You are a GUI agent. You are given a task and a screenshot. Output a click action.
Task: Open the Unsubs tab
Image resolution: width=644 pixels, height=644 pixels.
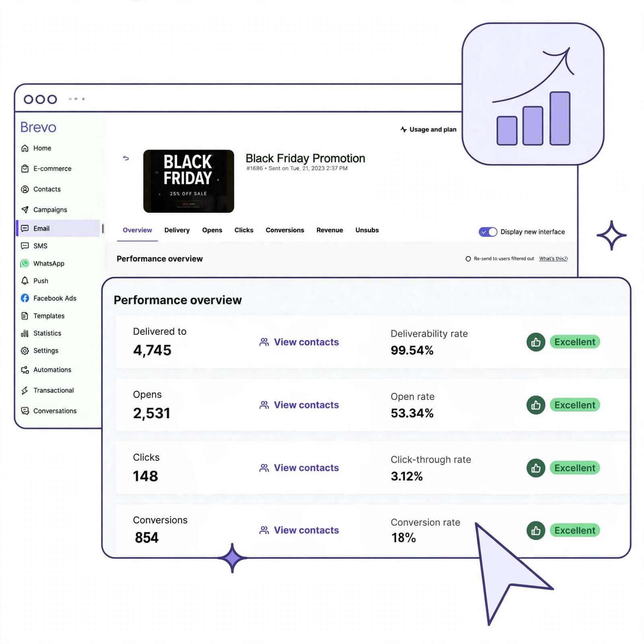coord(367,230)
